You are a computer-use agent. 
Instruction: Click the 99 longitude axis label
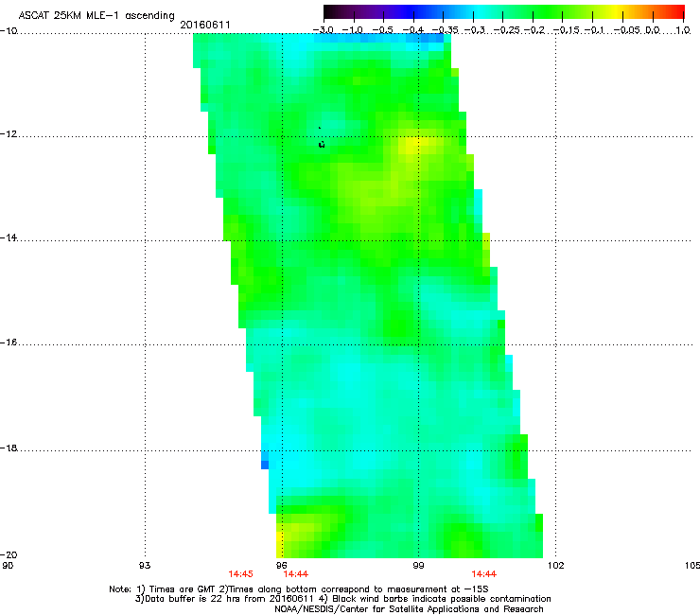pyautogui.click(x=418, y=566)
